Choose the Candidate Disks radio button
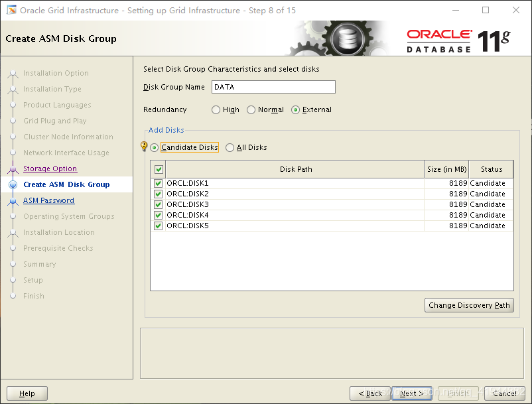This screenshot has height=404, width=532. click(x=155, y=147)
